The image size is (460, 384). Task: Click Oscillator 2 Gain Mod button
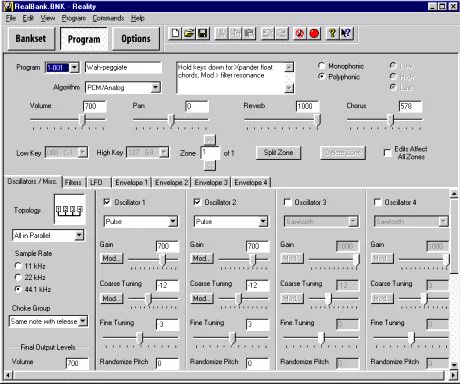(x=201, y=258)
